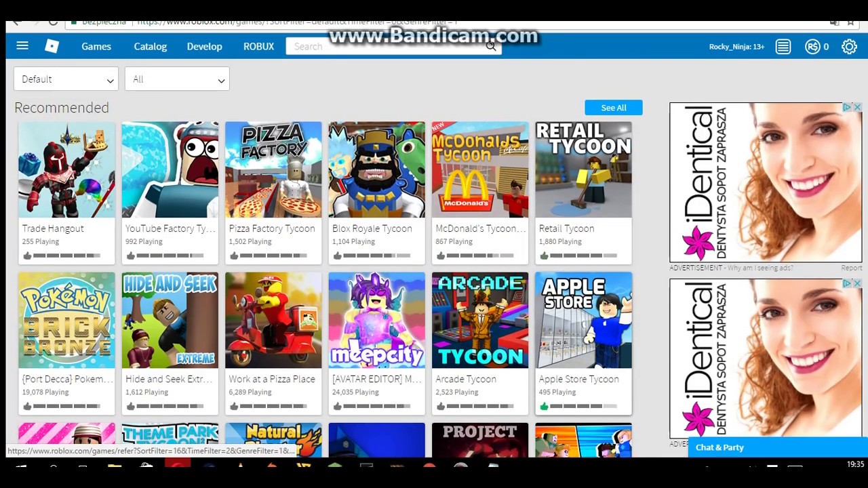Click the browser address bar
This screenshot has height=488, width=868.
pos(461,22)
